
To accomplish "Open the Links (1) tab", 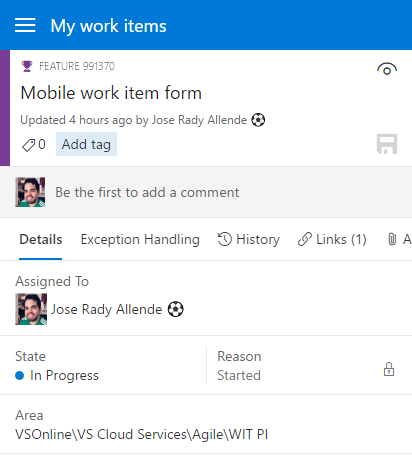I will click(332, 239).
